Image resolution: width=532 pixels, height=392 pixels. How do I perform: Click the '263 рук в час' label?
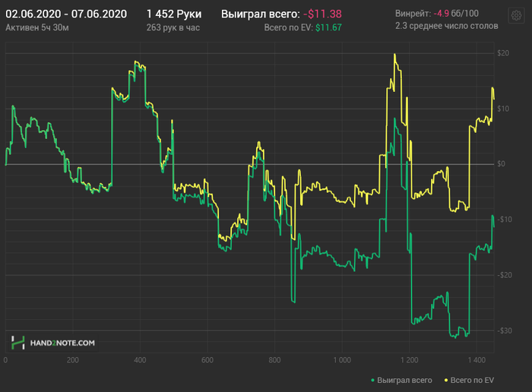(173, 27)
